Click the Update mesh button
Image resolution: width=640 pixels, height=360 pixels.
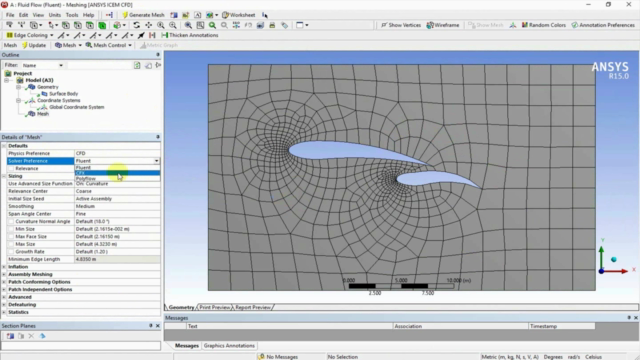point(34,45)
